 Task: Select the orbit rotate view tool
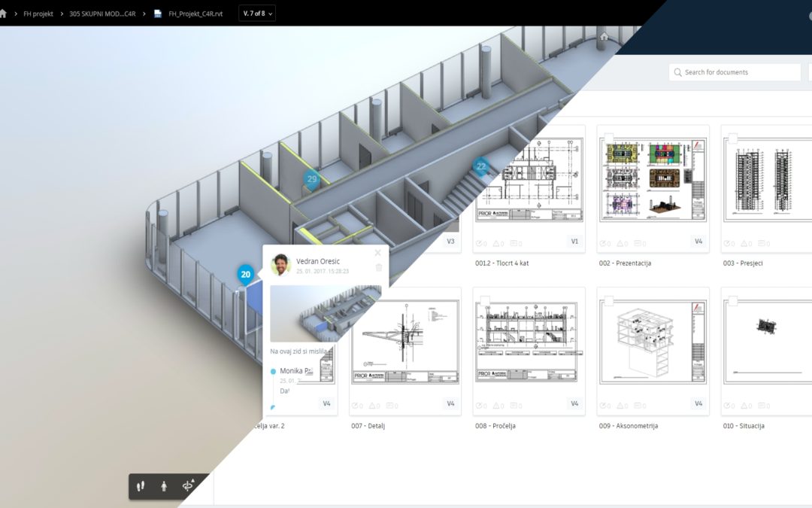(188, 486)
